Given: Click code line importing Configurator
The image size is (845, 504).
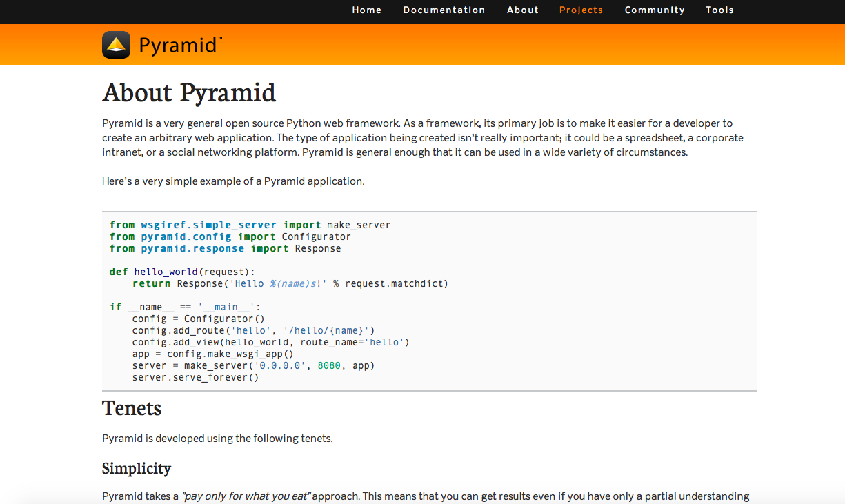Looking at the screenshot, I should [x=230, y=236].
